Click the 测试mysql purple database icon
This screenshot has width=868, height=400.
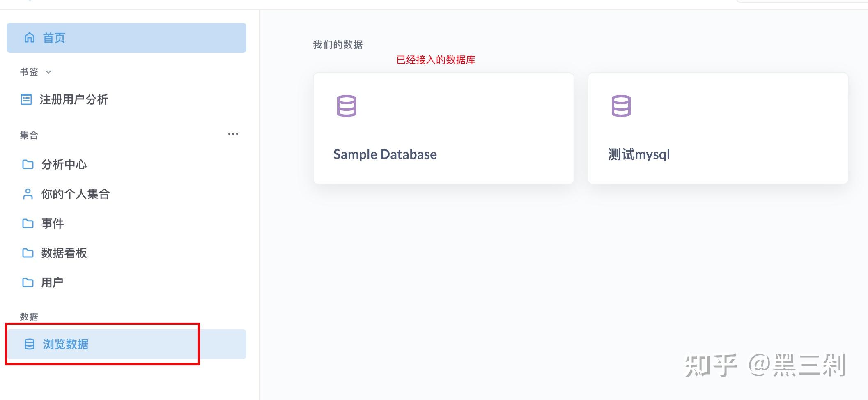pos(621,106)
